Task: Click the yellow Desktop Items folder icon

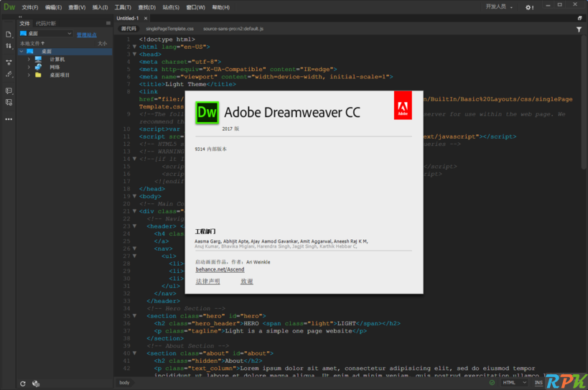Action: 38,75
